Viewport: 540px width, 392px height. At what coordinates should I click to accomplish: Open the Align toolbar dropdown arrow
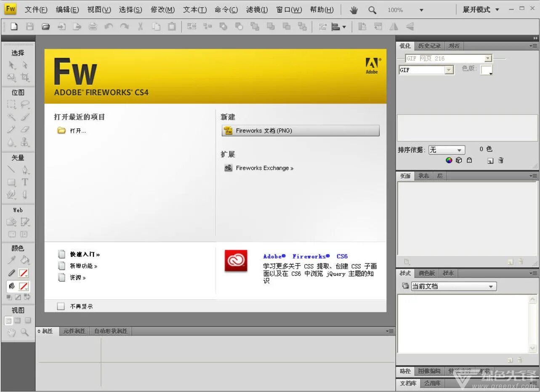[344, 27]
